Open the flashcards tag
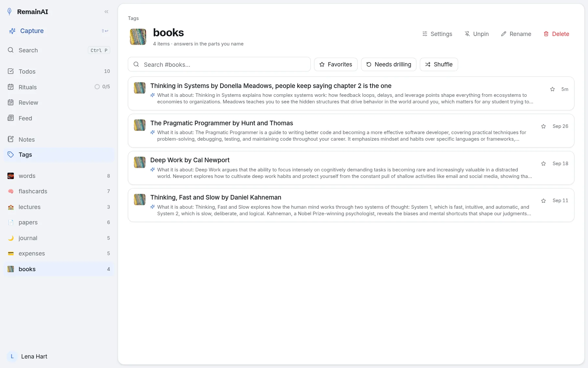Viewport: 588px width, 368px height. 59,191
